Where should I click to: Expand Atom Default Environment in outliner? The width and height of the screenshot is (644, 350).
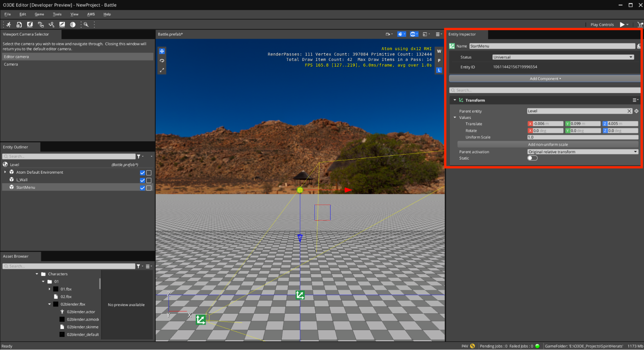tap(5, 172)
